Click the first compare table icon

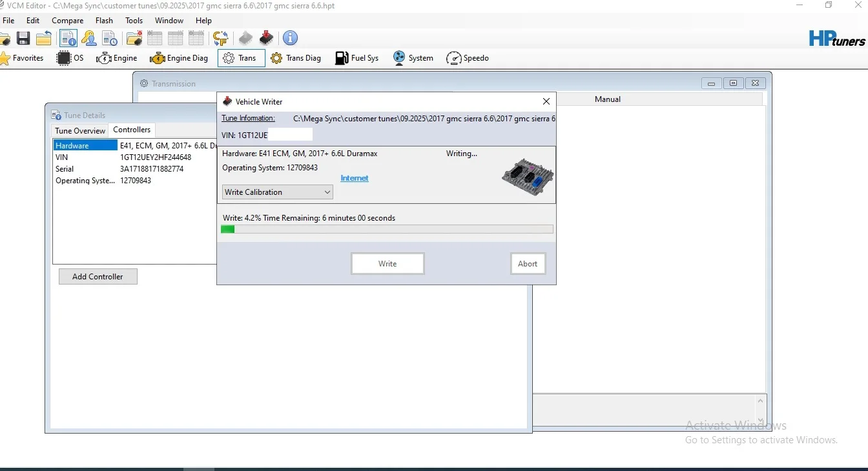tap(155, 39)
